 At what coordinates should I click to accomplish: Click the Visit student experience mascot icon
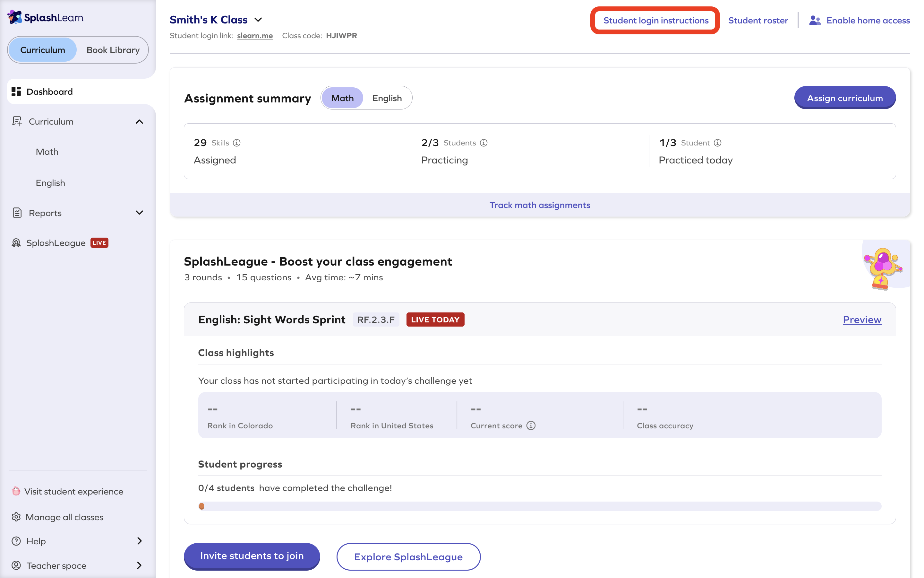pyautogui.click(x=16, y=491)
